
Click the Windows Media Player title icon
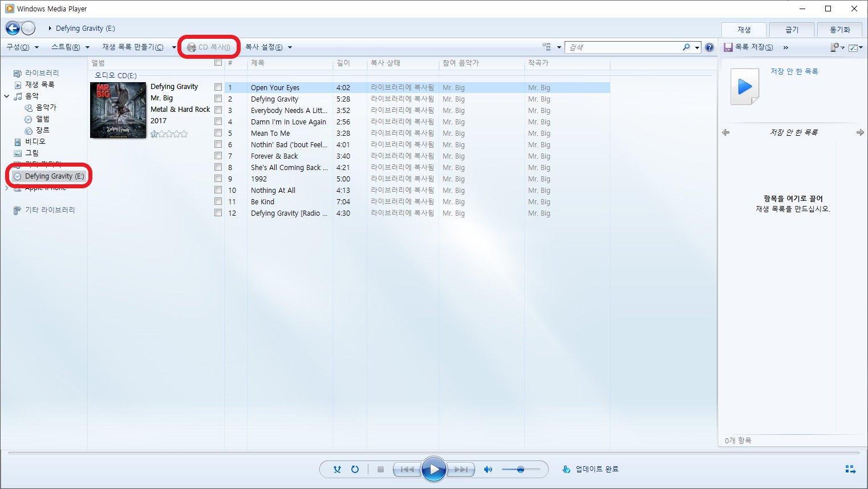[9, 9]
